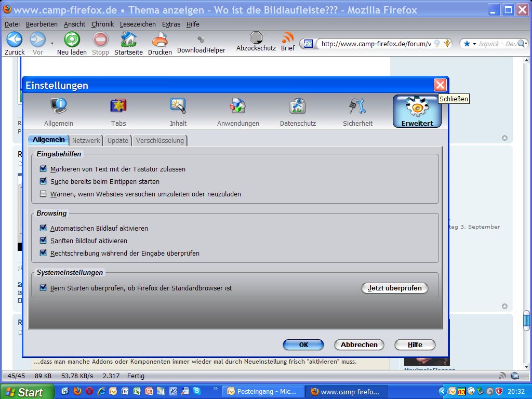Screen dimensions: 532x399
Task: Toggle Markieren von Text mit der Tastatur
Action: click(43, 169)
